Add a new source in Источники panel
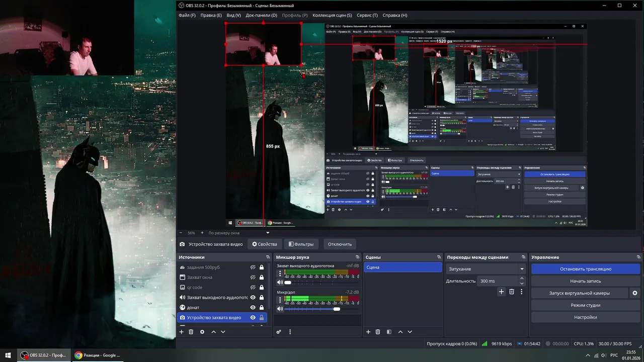 182,332
